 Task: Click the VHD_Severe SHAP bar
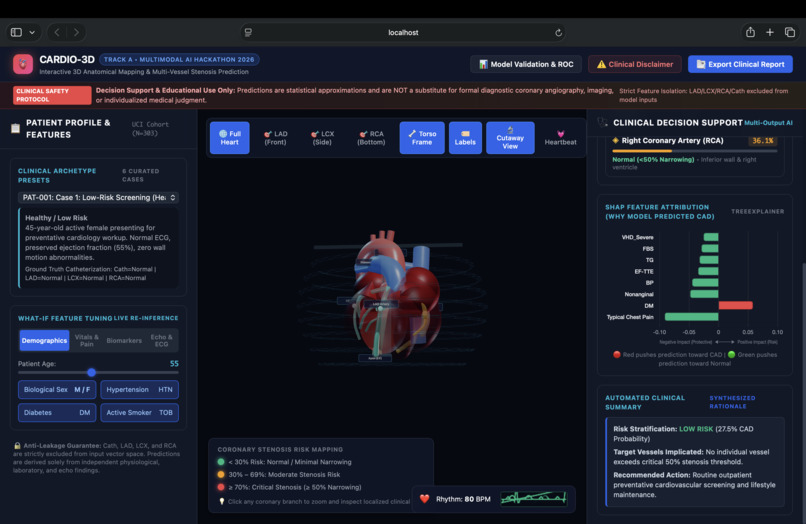tap(711, 237)
